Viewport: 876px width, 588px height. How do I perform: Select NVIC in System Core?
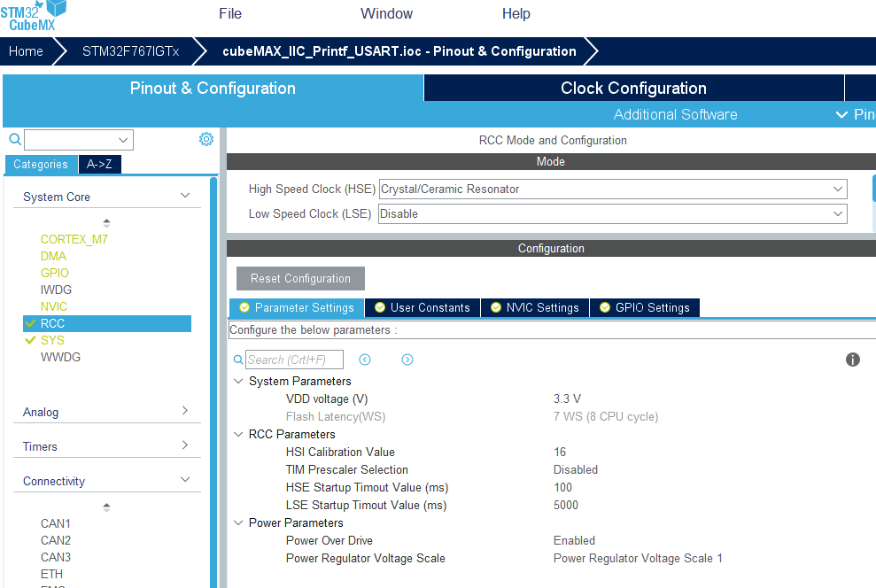click(x=54, y=306)
